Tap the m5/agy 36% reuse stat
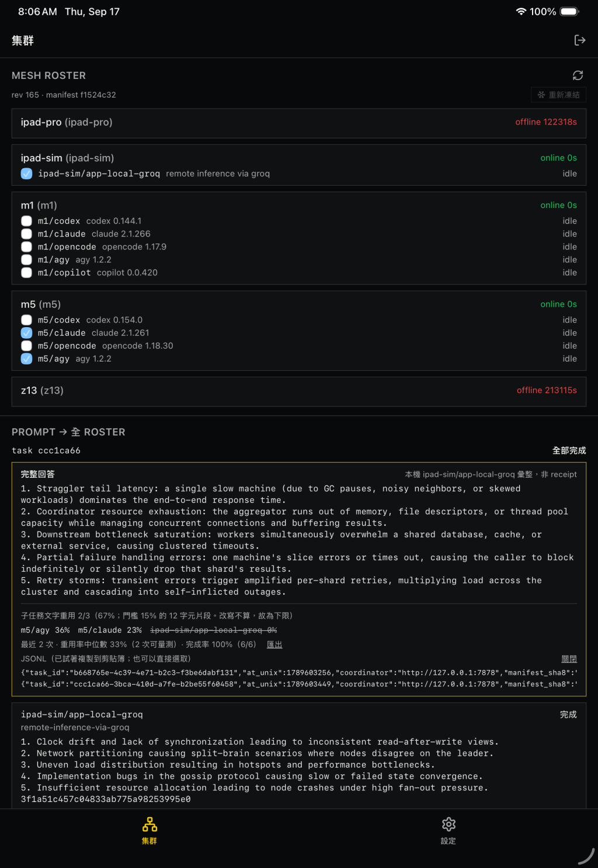This screenshot has width=598, height=868. (x=46, y=630)
